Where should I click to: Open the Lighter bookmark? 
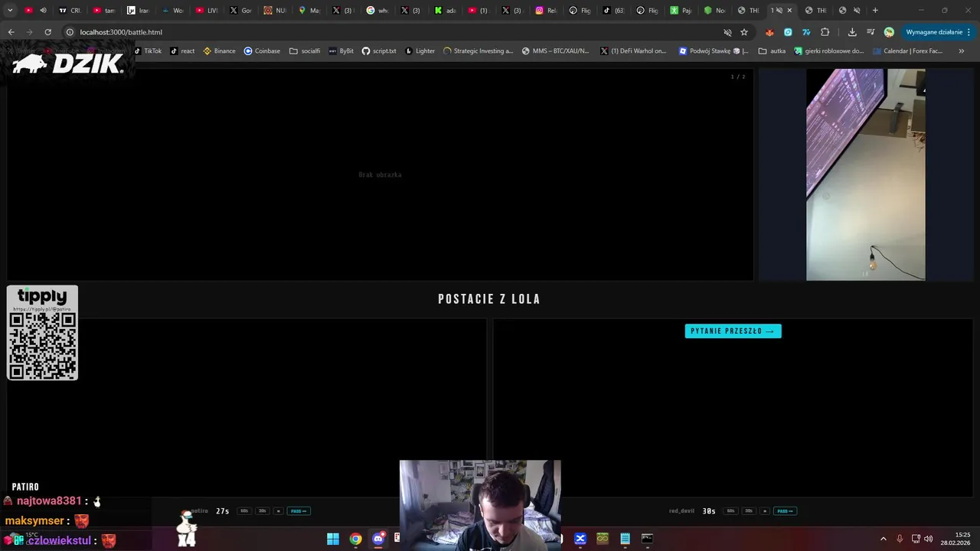[420, 51]
